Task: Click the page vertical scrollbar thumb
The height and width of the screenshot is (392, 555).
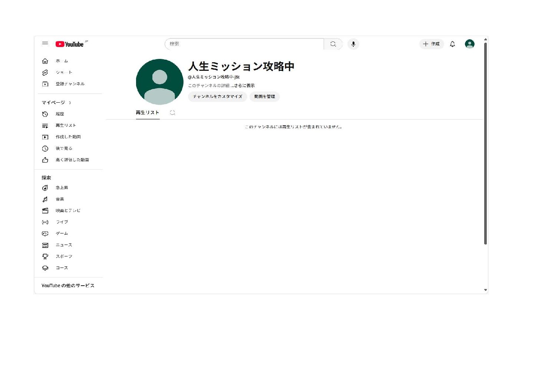Action: (485, 143)
